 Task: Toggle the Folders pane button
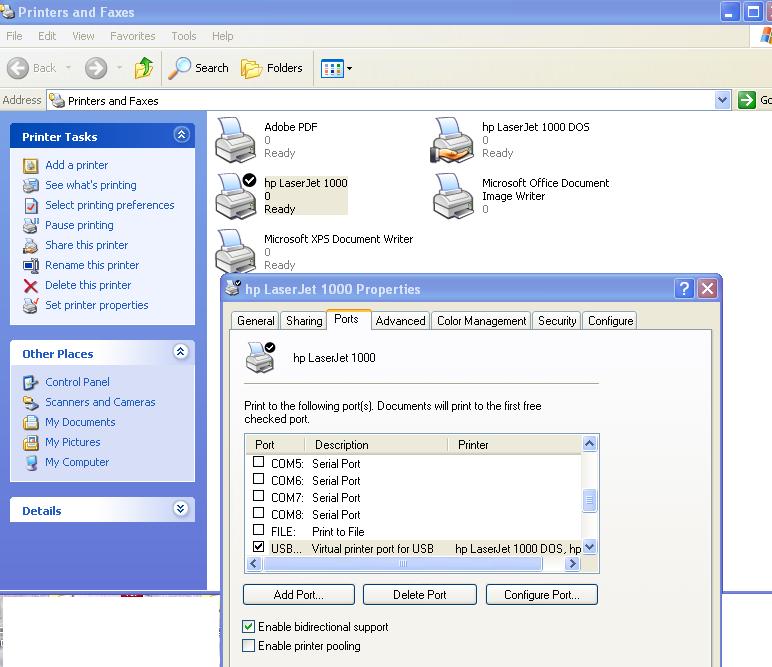272,68
